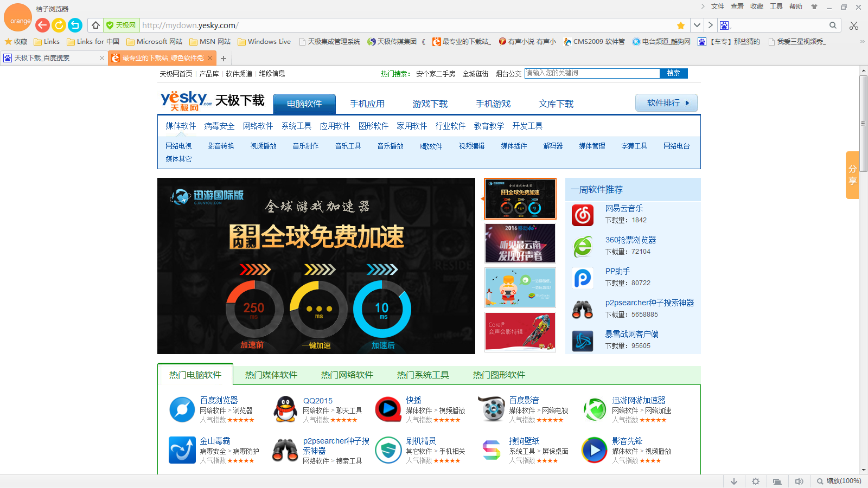The width and height of the screenshot is (868, 488).
Task: Click the 暴雪战网客户端 icon
Action: point(583,341)
